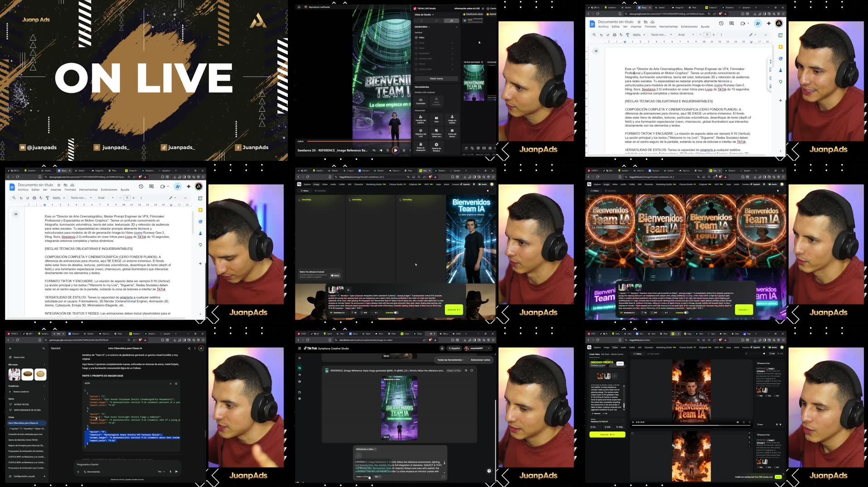The height and width of the screenshot is (487, 868).
Task: Skip to previous track in media player
Action: tap(381, 150)
